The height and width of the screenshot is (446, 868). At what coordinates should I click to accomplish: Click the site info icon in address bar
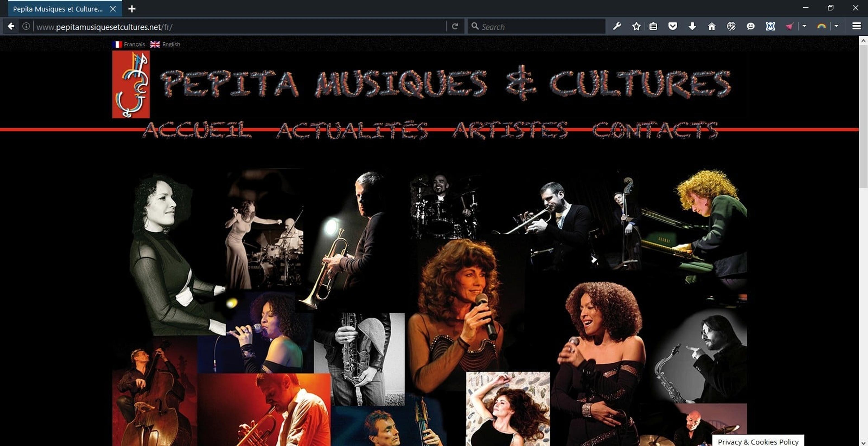[x=26, y=26]
